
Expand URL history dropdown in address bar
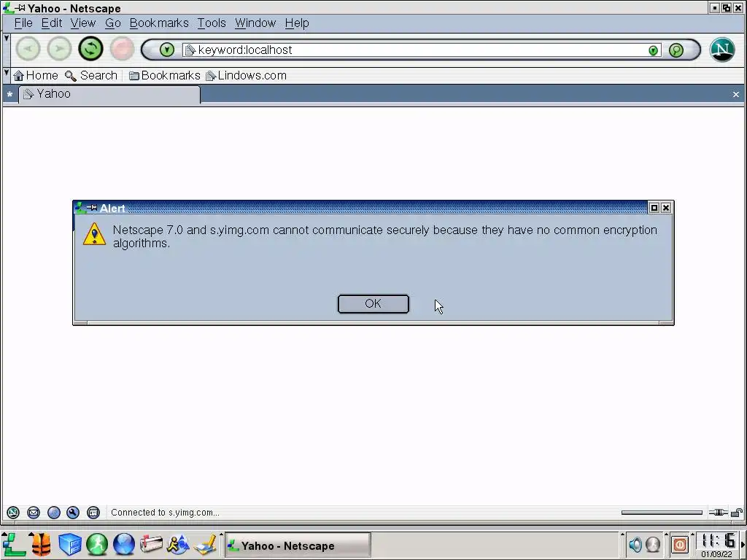pos(653,50)
